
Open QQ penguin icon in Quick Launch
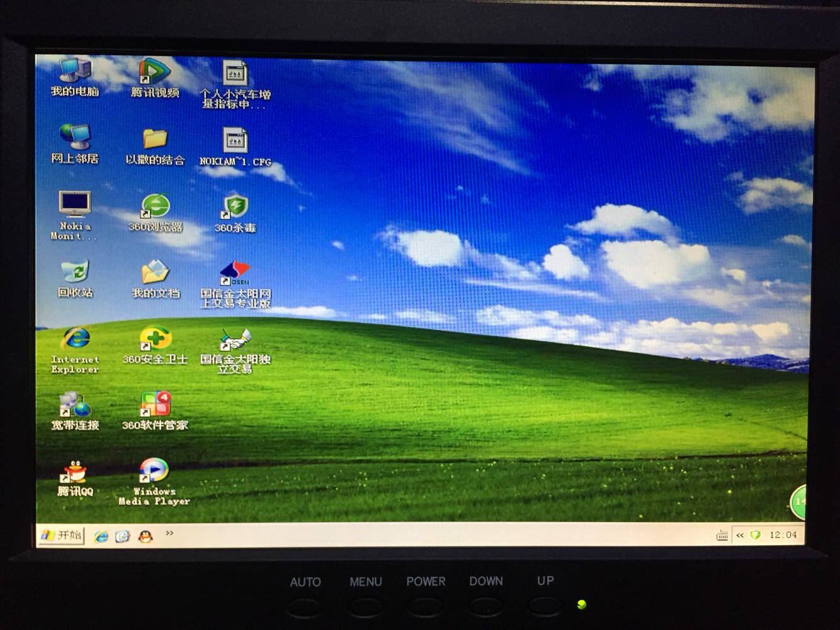pos(145,536)
